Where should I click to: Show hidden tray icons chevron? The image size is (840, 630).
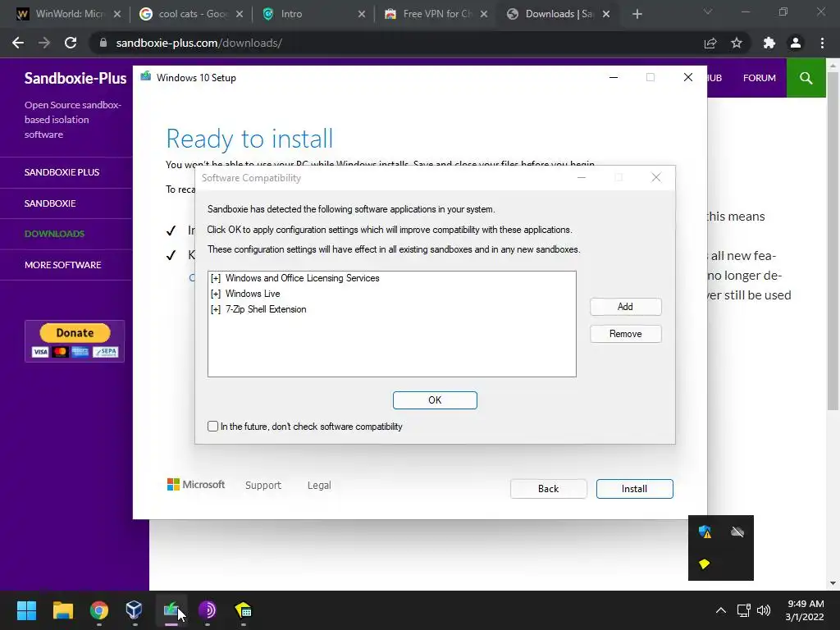coord(721,610)
